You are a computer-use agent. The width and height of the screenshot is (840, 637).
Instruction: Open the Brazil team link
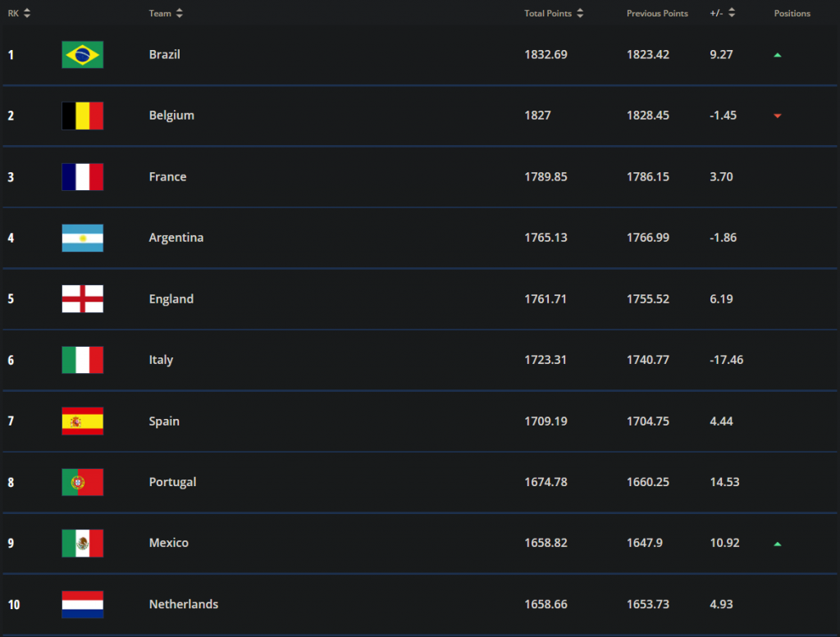click(x=164, y=55)
